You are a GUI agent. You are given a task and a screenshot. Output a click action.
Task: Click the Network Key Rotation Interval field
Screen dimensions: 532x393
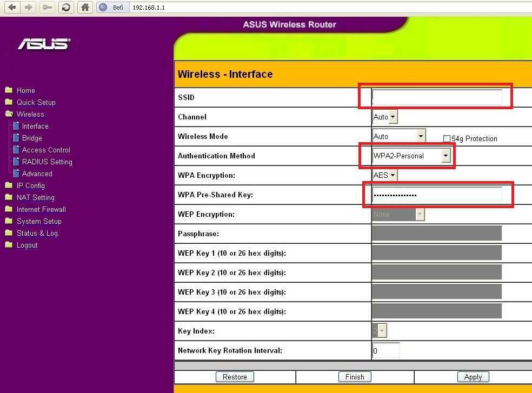[x=386, y=351]
